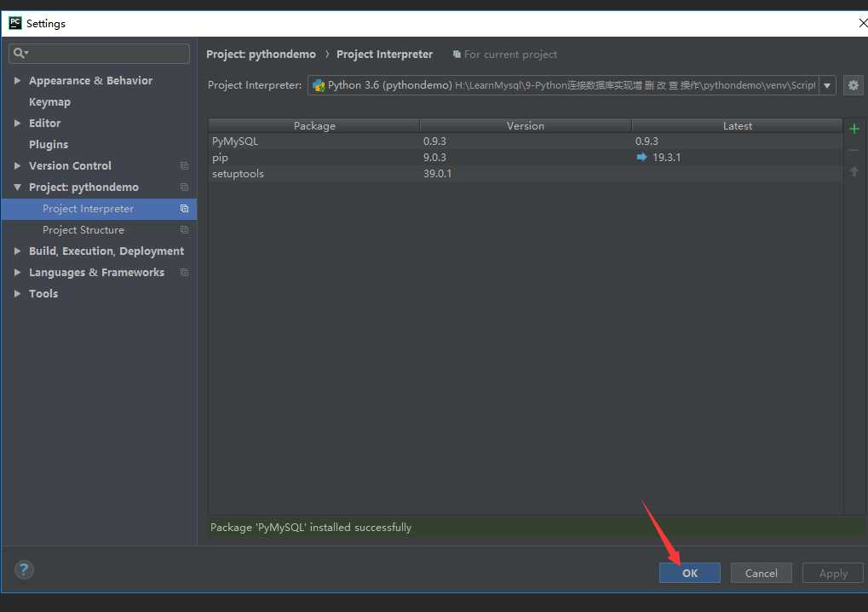868x612 pixels.
Task: Click the Python 3.6 interpreter path combo box
Action: pyautogui.click(x=572, y=85)
